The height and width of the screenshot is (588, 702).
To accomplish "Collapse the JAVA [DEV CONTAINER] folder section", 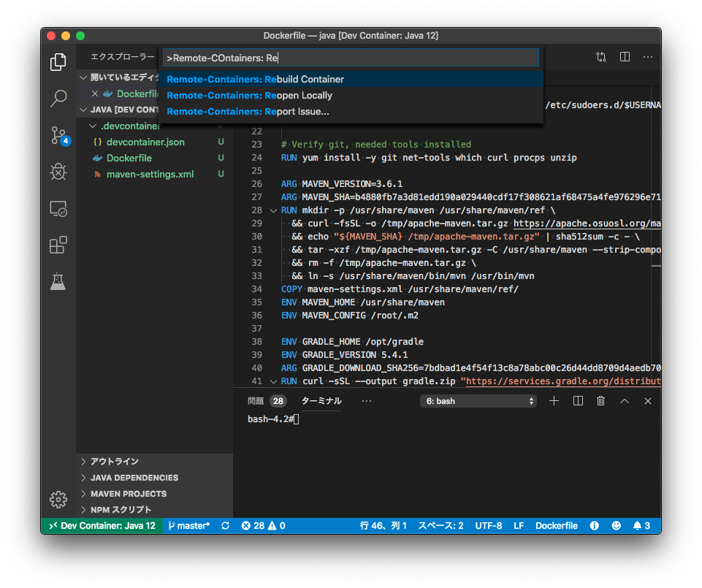I will (83, 110).
